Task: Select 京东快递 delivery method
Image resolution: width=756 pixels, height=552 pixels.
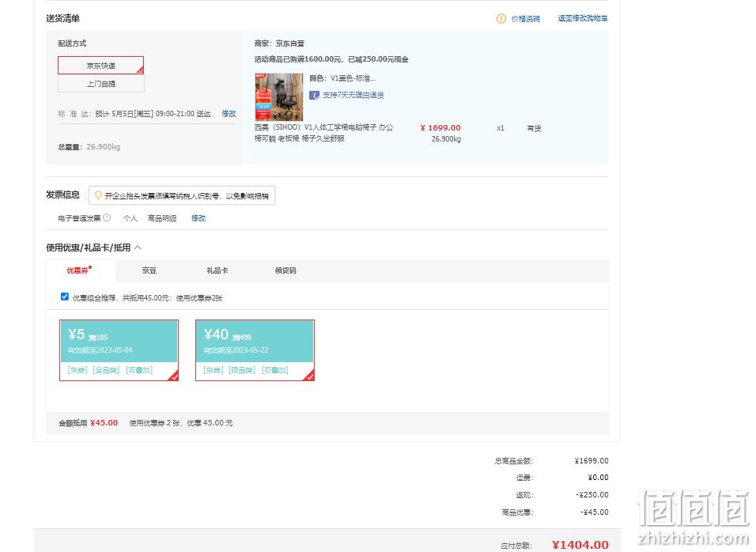Action: click(100, 66)
